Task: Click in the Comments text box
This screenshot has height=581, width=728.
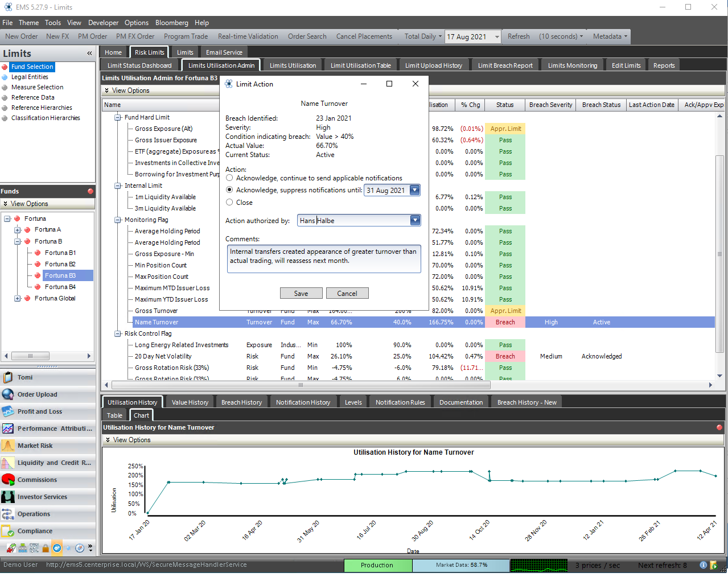Action: tap(323, 259)
